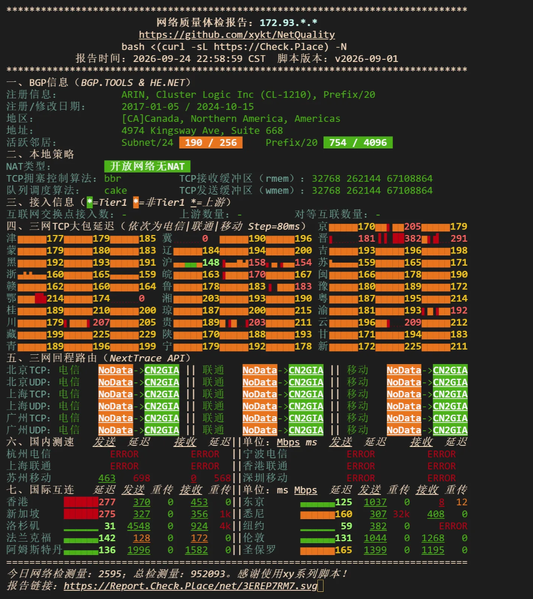Open the Report.Check.Place svg report link
Image resolution: width=533 pixels, height=599 pixels.
click(x=190, y=586)
